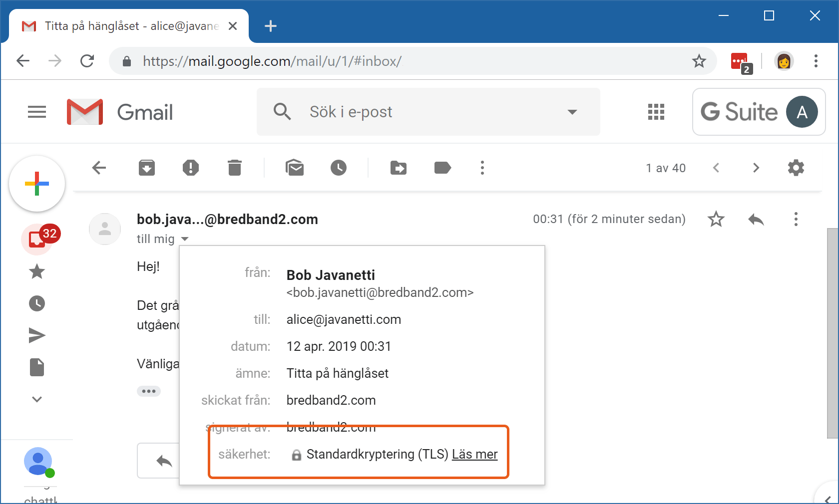Click alice@javanetti.com recipient address
The image size is (839, 504).
tap(344, 319)
